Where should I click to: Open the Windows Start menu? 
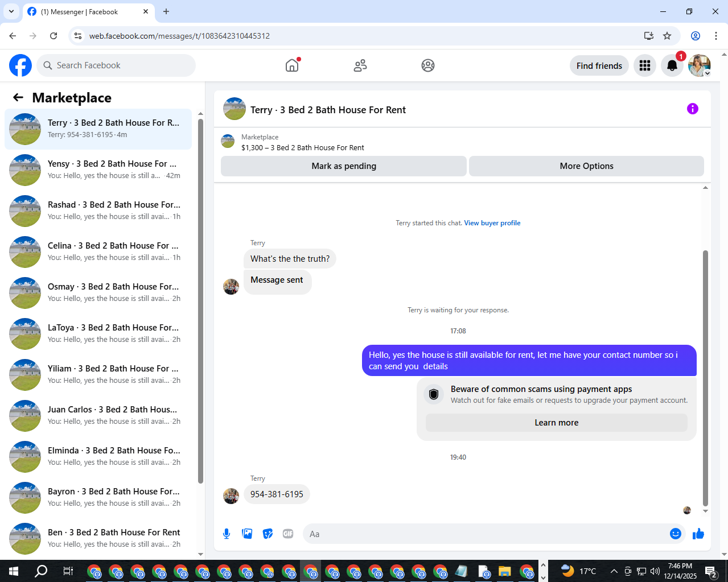click(14, 571)
